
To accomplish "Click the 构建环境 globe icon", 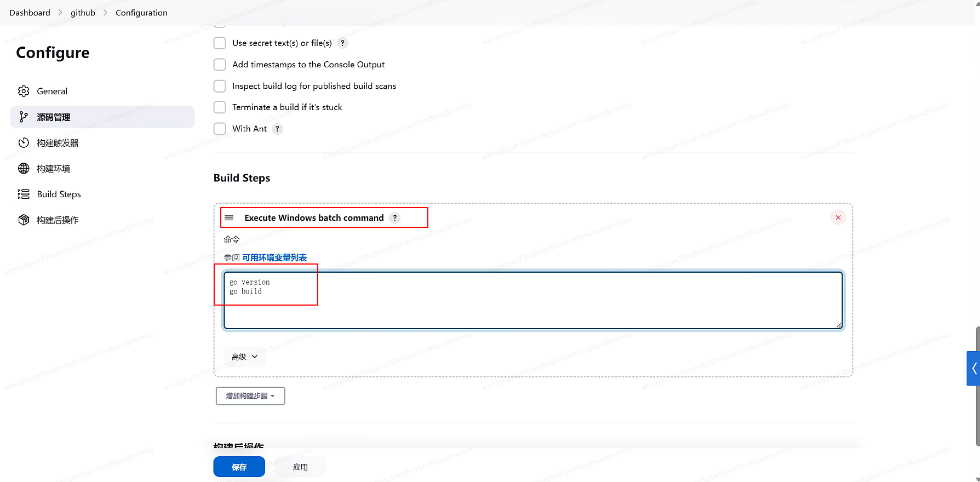I will (24, 168).
